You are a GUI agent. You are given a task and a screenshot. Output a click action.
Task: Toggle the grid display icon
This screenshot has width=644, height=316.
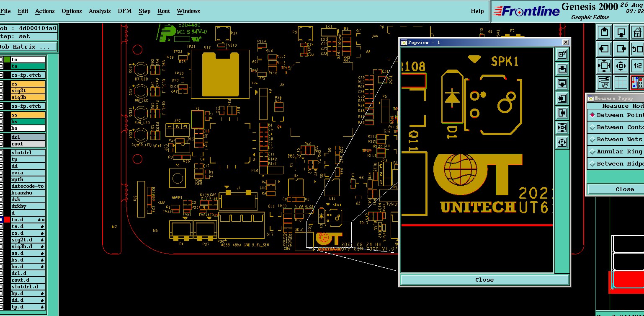(621, 83)
